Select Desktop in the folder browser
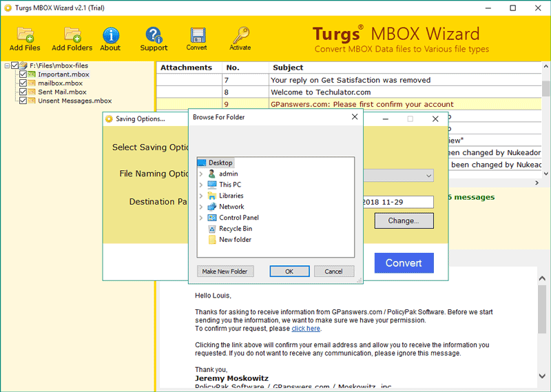The image size is (551, 392). pyautogui.click(x=220, y=163)
